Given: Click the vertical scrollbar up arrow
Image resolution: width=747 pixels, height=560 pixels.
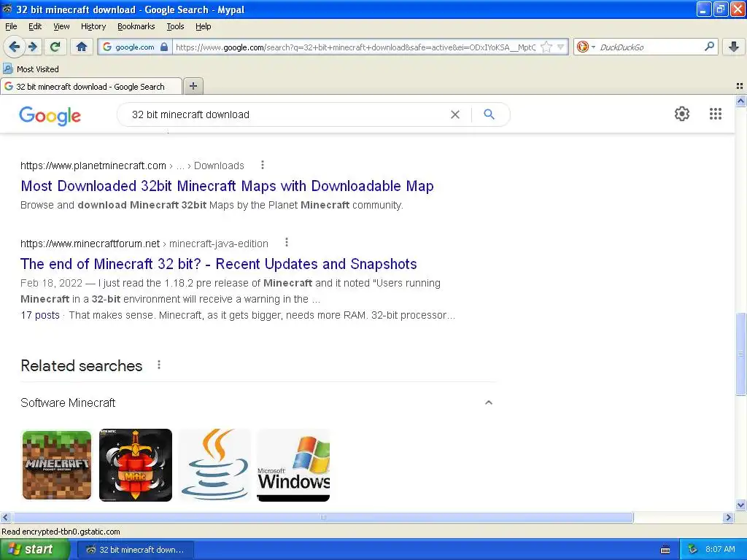Looking at the screenshot, I should tap(740, 101).
